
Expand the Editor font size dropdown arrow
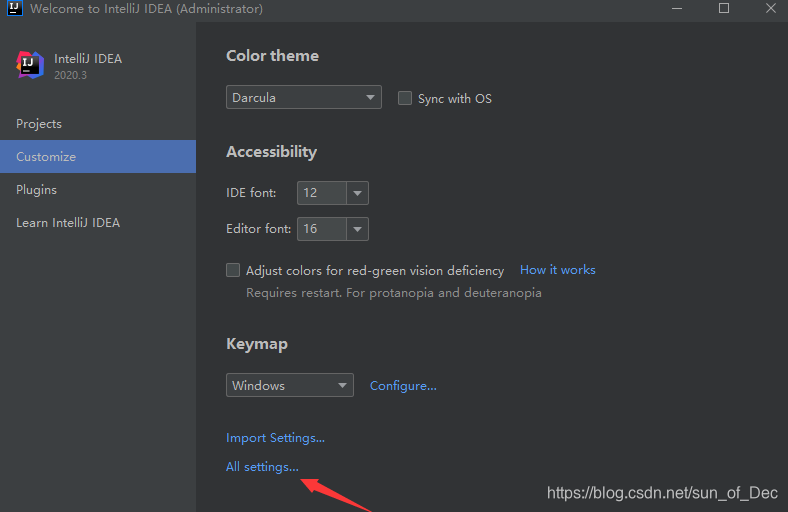(357, 229)
